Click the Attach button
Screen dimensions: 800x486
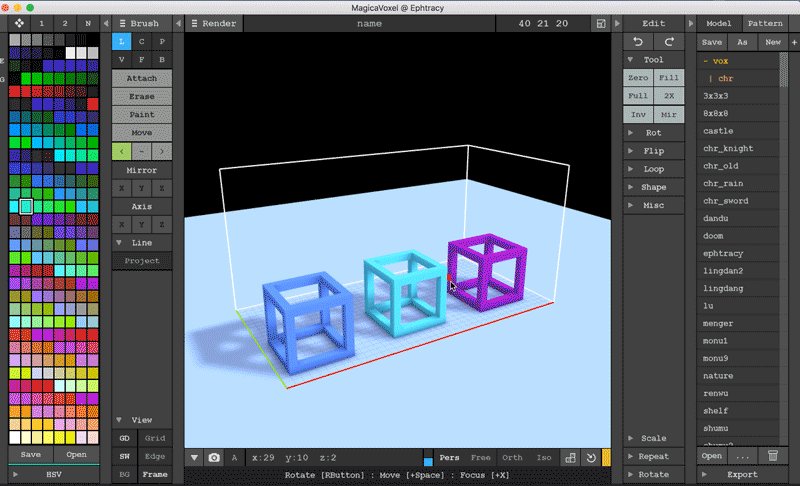[141, 78]
